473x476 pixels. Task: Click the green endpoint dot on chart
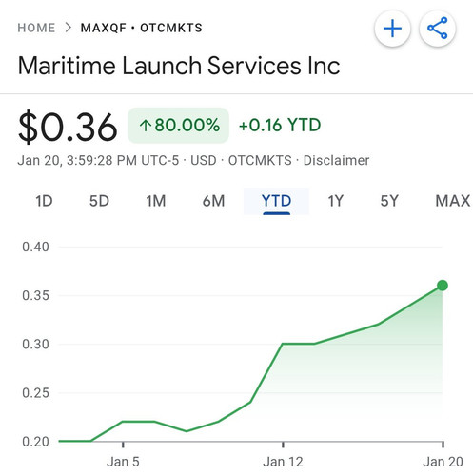443,286
